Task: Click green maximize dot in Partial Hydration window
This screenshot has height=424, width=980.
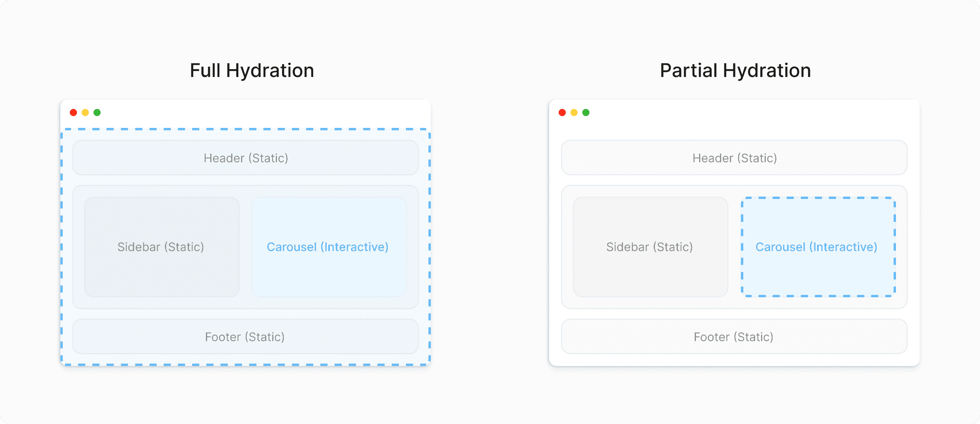Action: pyautogui.click(x=586, y=113)
